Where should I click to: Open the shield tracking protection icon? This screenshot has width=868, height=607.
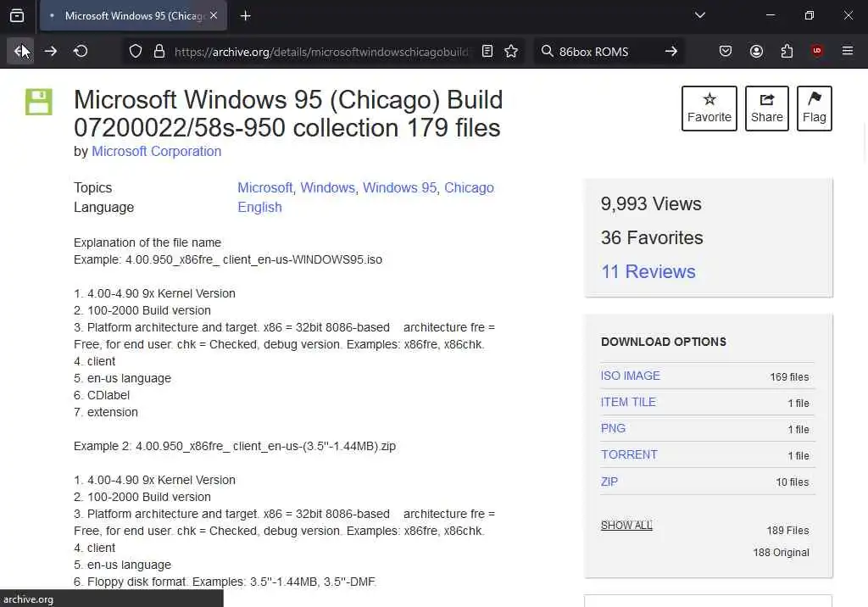tap(136, 52)
